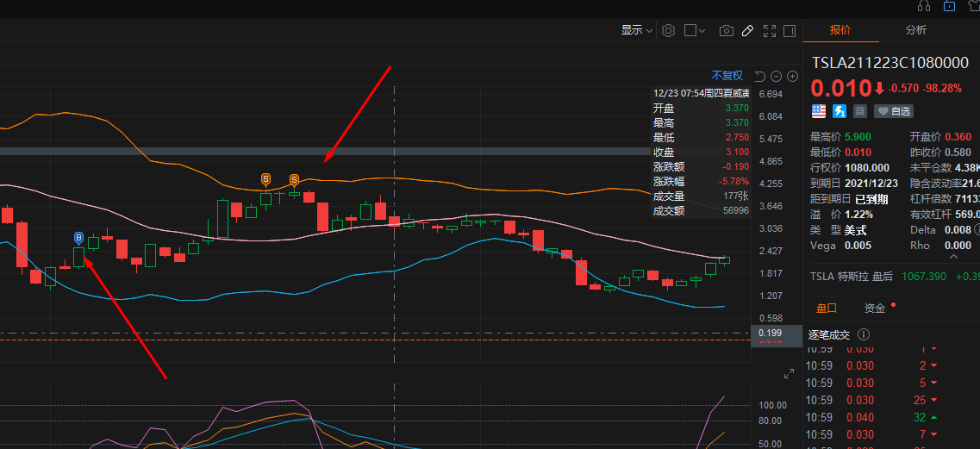The height and width of the screenshot is (449, 980).
Task: Click the TSLA211223C1080000 contract title
Action: [890, 63]
